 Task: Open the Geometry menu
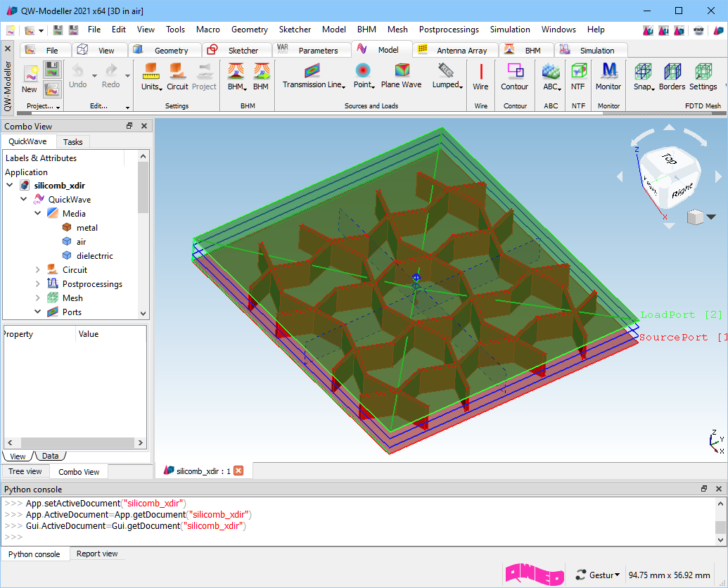coord(249,30)
